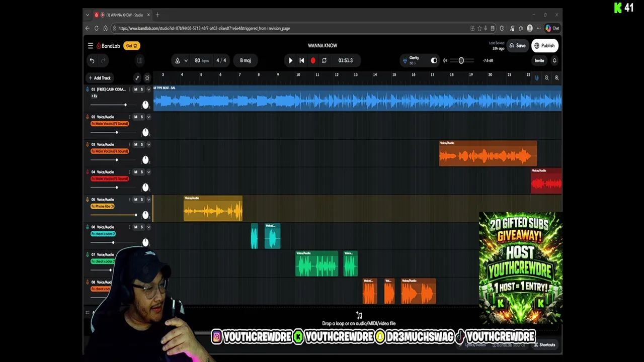Expand track 02 options chevron
Image resolution: width=644 pixels, height=362 pixels.
pos(148,117)
